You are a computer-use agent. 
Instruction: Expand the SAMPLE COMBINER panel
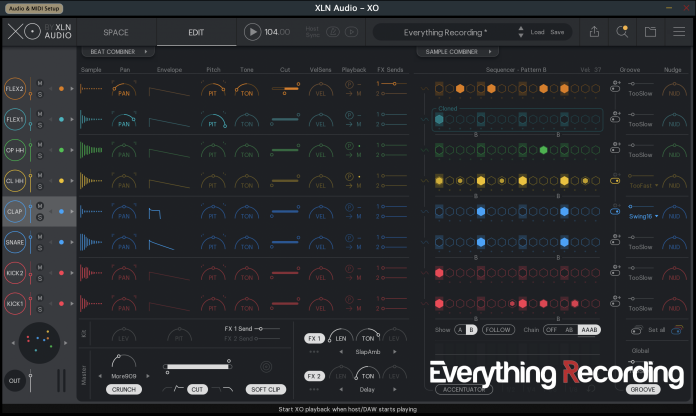pyautogui.click(x=458, y=52)
